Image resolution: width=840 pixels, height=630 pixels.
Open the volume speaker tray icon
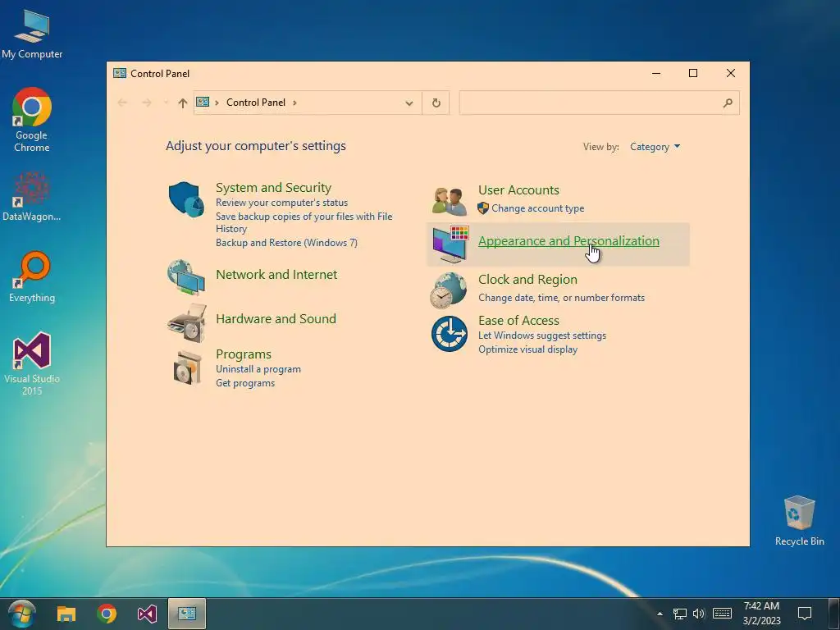coord(699,614)
